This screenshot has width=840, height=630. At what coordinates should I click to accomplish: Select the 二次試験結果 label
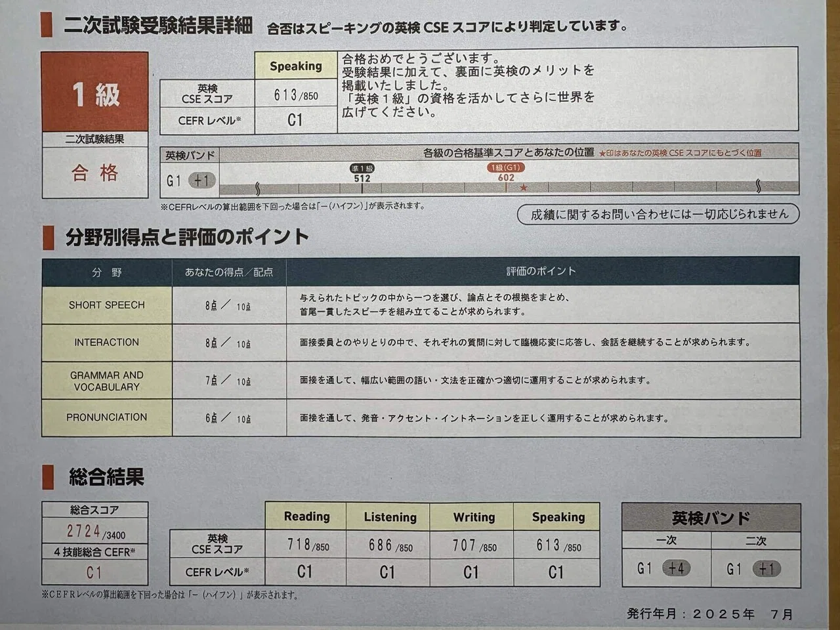pos(95,139)
